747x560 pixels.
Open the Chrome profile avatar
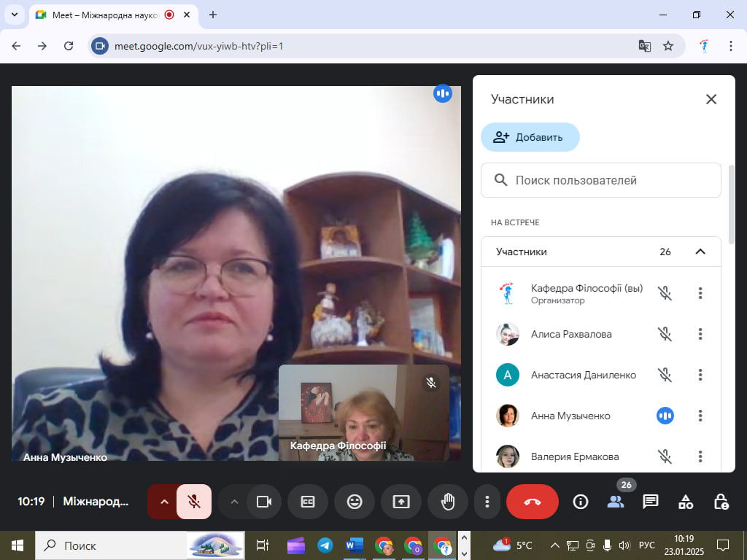[705, 46]
